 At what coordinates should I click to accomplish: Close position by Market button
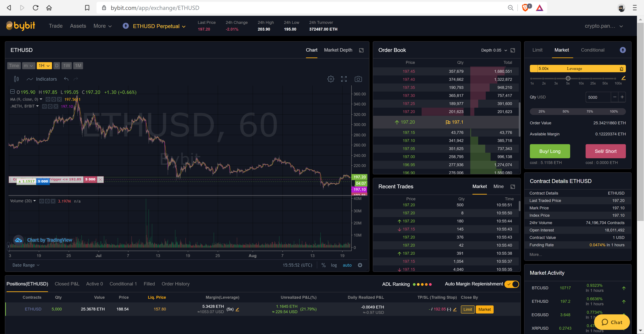485,309
